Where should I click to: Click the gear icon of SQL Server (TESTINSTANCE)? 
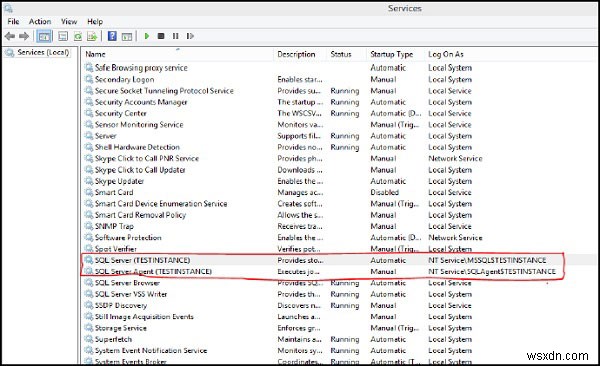(89, 260)
